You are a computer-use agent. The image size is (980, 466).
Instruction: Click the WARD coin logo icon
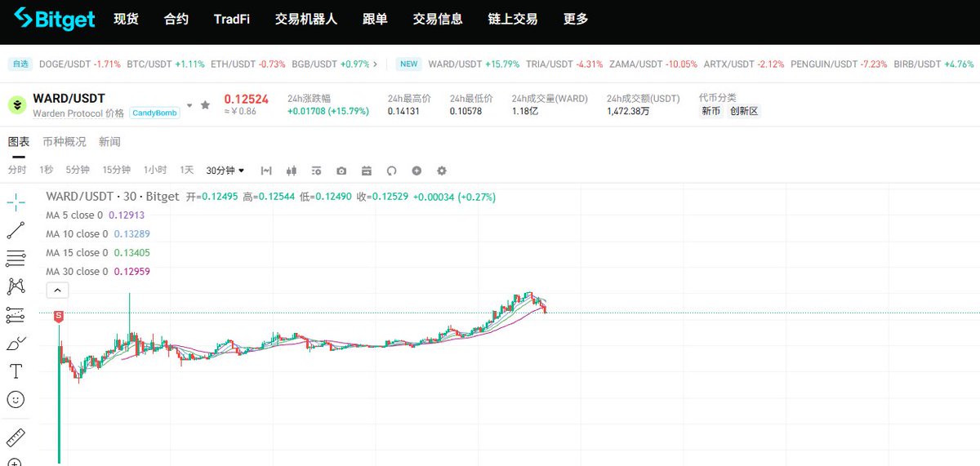(17, 105)
